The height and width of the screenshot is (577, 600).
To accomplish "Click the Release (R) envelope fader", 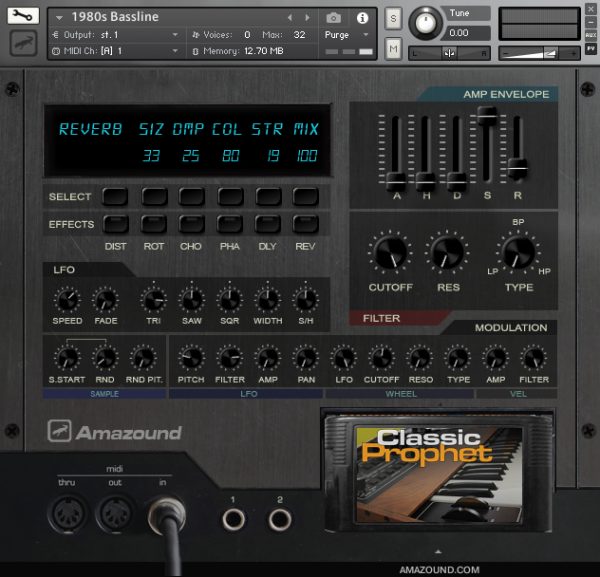I will 517,168.
